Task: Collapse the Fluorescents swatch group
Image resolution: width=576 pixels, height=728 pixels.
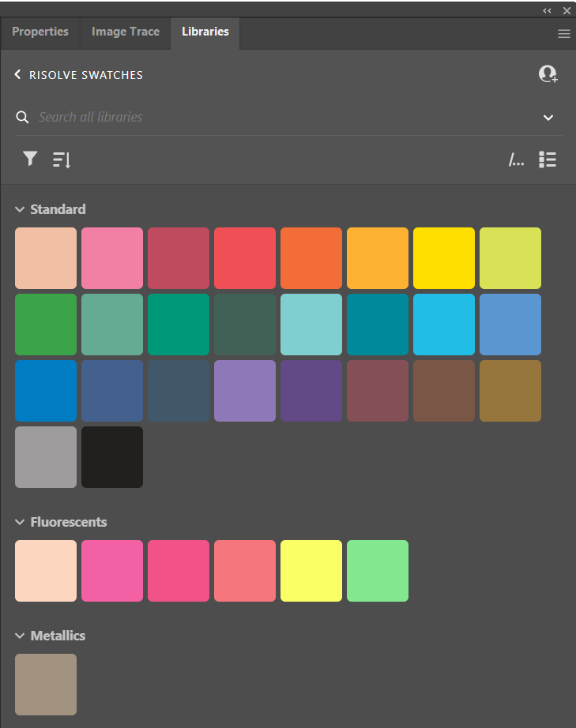Action: (x=20, y=522)
